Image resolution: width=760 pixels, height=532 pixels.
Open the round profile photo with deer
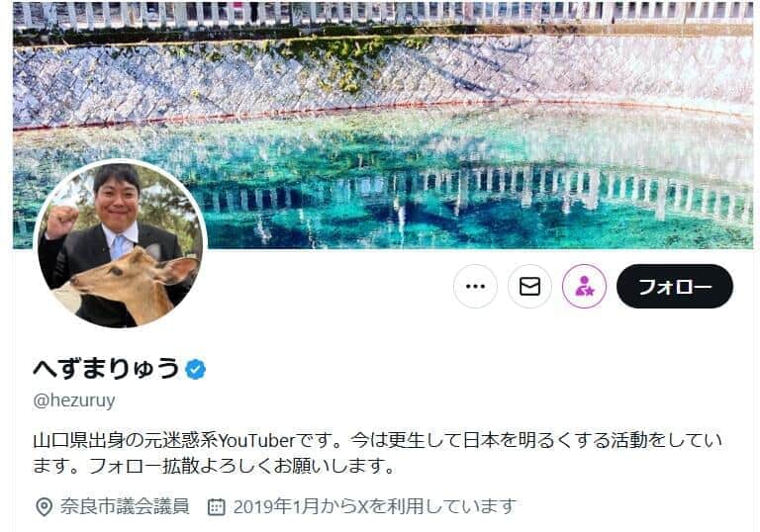120,244
